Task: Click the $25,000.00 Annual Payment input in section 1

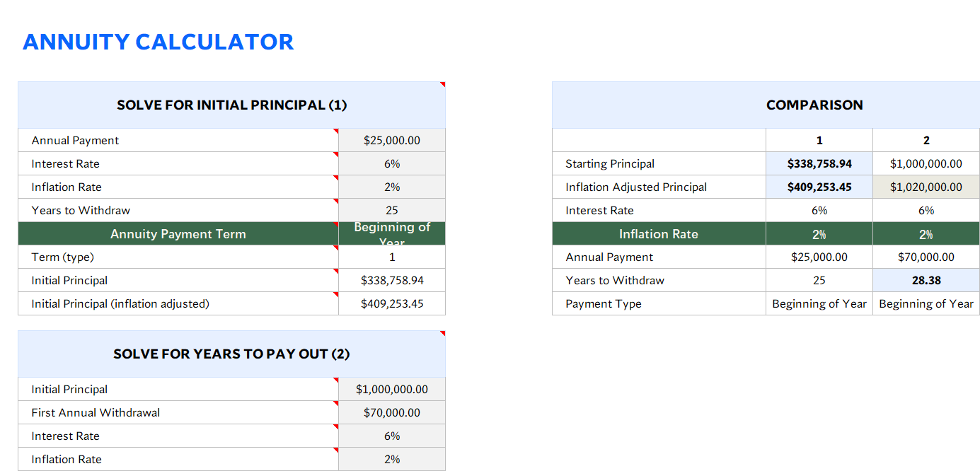Action: pyautogui.click(x=392, y=140)
